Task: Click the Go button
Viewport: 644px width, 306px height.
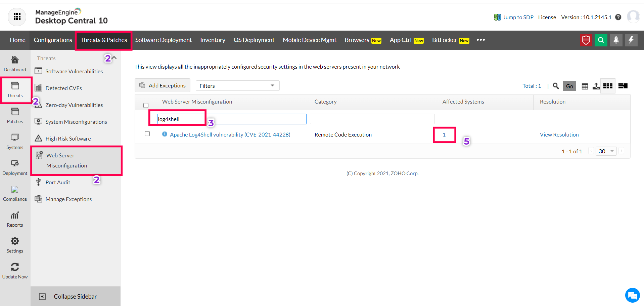Action: point(569,86)
